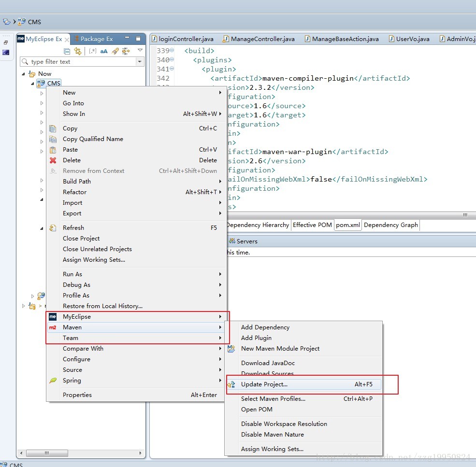Toggle the regex filter [.*] icon
Screen dimensions: 476x467
click(x=93, y=51)
